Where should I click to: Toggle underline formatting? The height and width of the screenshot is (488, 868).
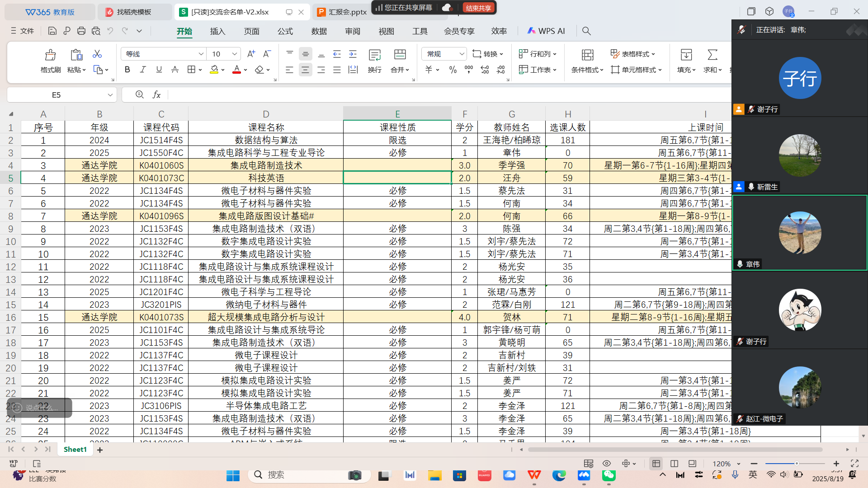pos(159,70)
